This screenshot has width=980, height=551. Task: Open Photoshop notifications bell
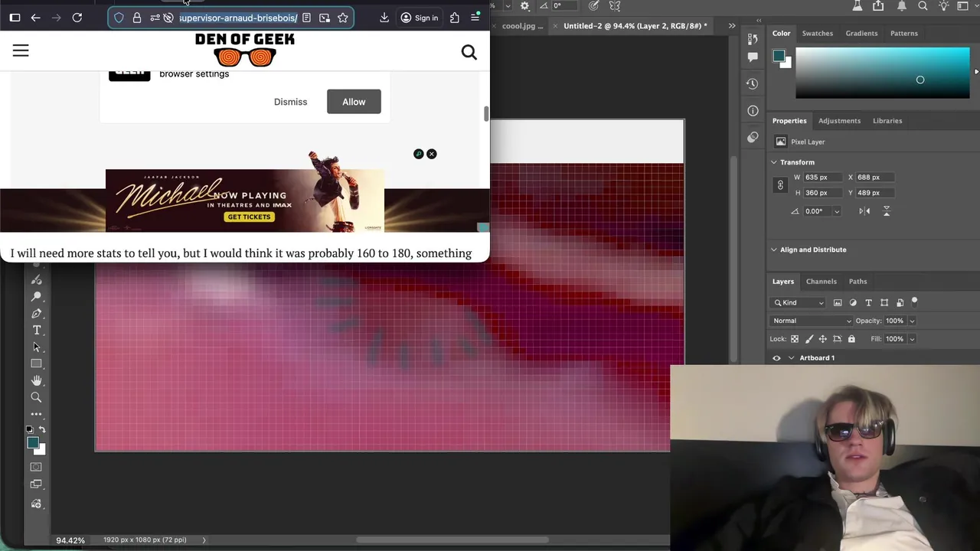click(902, 6)
